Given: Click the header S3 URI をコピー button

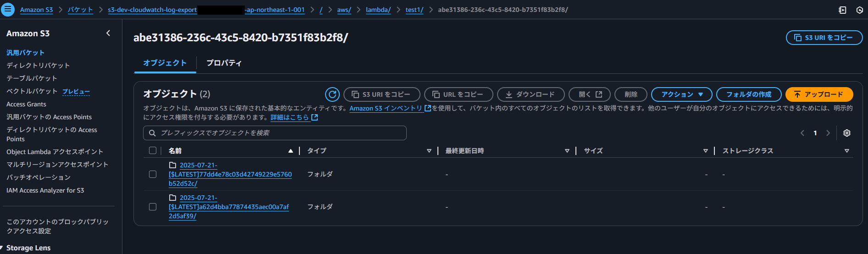Looking at the screenshot, I should tap(824, 38).
